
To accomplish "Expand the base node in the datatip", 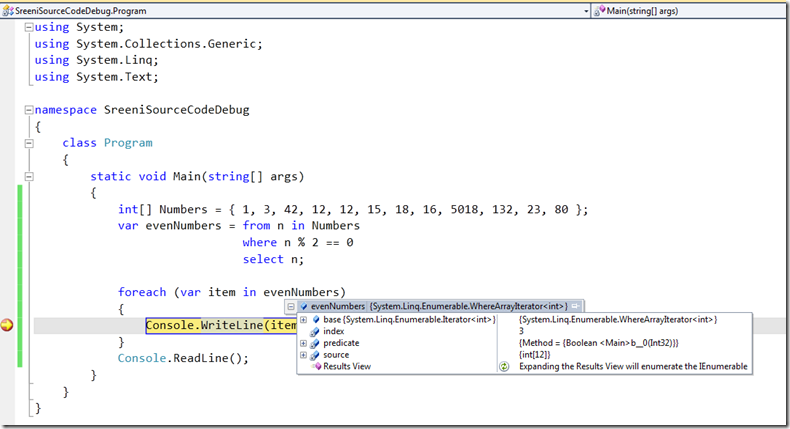I will [x=304, y=319].
